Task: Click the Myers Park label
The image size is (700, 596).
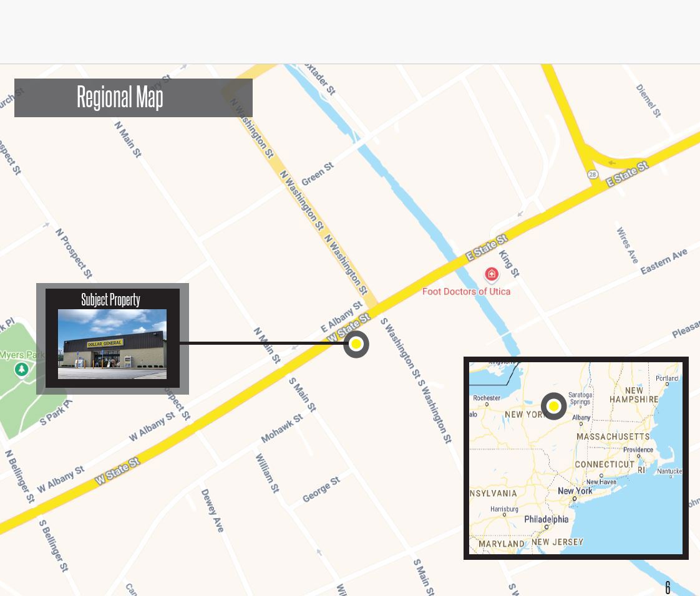Action: [x=22, y=355]
